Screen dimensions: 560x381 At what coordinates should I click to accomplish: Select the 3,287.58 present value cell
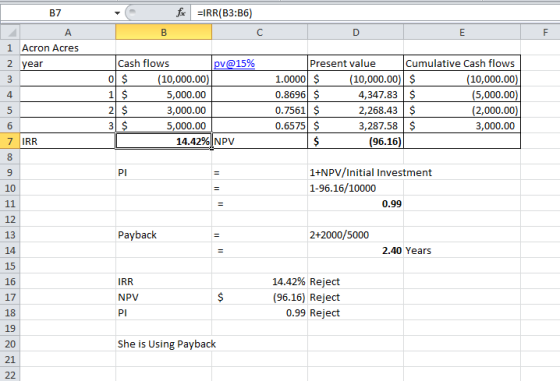pos(356,126)
